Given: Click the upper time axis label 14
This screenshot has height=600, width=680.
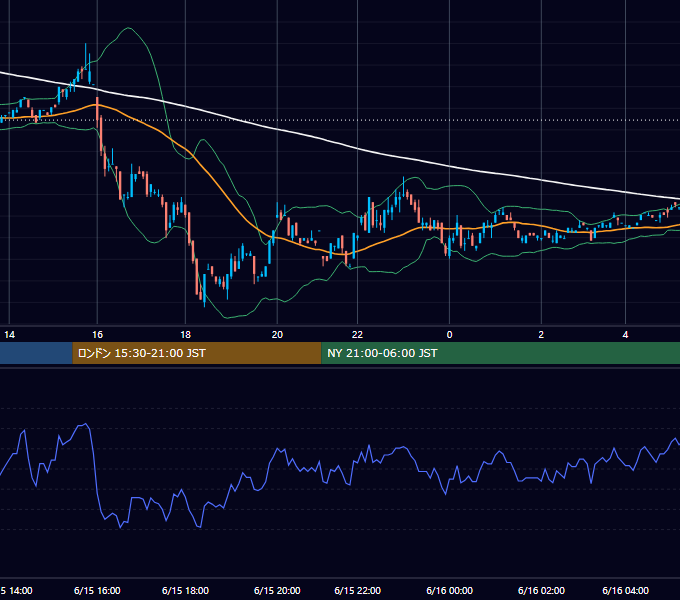Looking at the screenshot, I should point(9,335).
